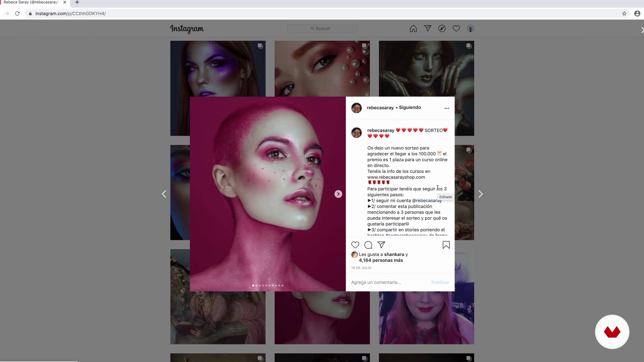The height and width of the screenshot is (362, 644).
Task: Open purple makeup portrait thumbnail
Action: tap(218, 69)
